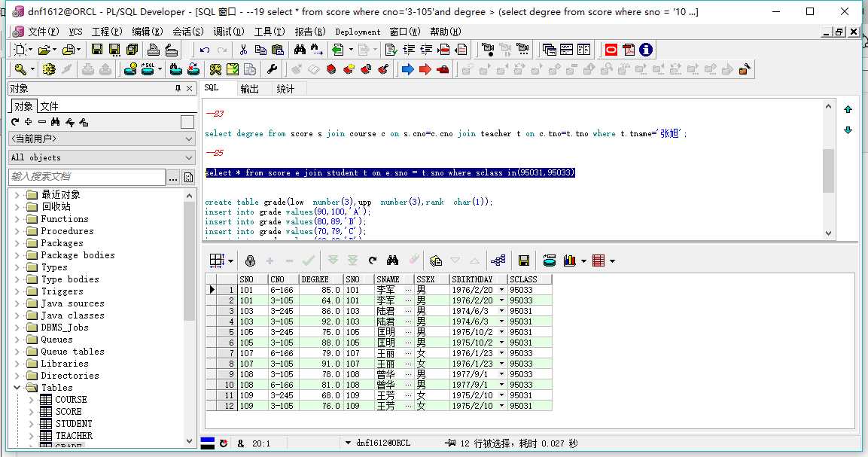Screen dimensions: 868x457
Task: Click the Refresh arrow in the results toolbar
Action: tap(373, 260)
